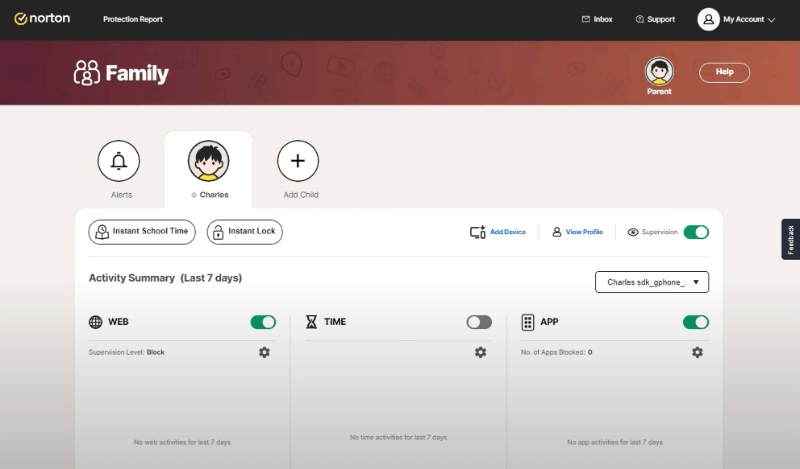Image resolution: width=800 pixels, height=469 pixels.
Task: Click the Activity Summary (Last 7 days) heading
Action: coord(165,278)
